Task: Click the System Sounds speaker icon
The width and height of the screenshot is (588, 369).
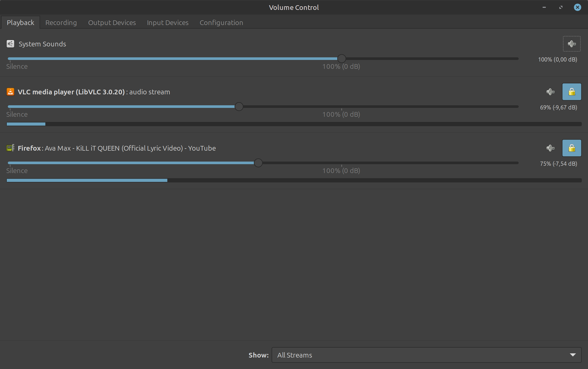Action: (10, 44)
